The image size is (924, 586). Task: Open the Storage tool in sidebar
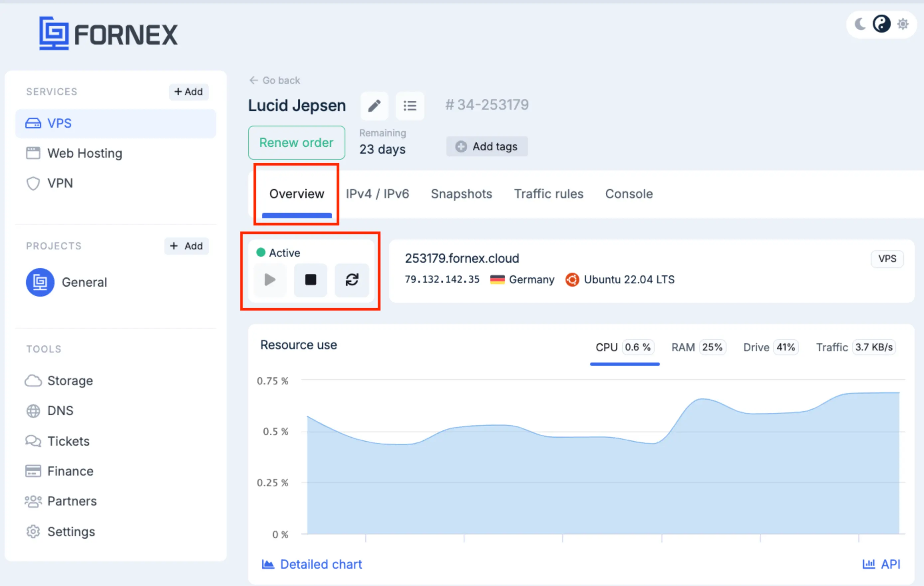coord(59,381)
